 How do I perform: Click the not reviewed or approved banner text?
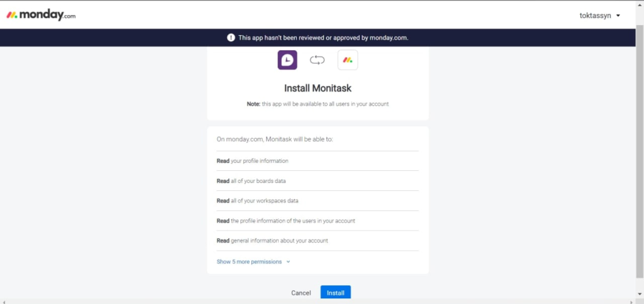(323, 38)
